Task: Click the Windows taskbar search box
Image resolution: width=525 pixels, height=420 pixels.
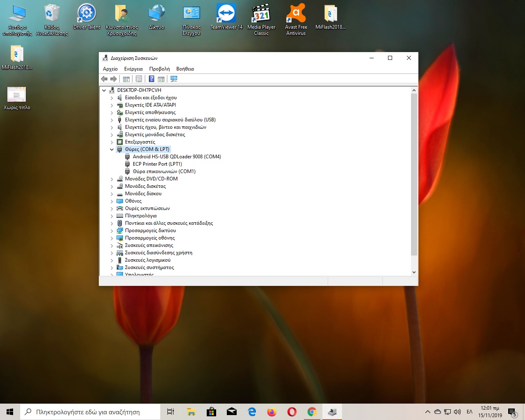Action: coord(90,412)
